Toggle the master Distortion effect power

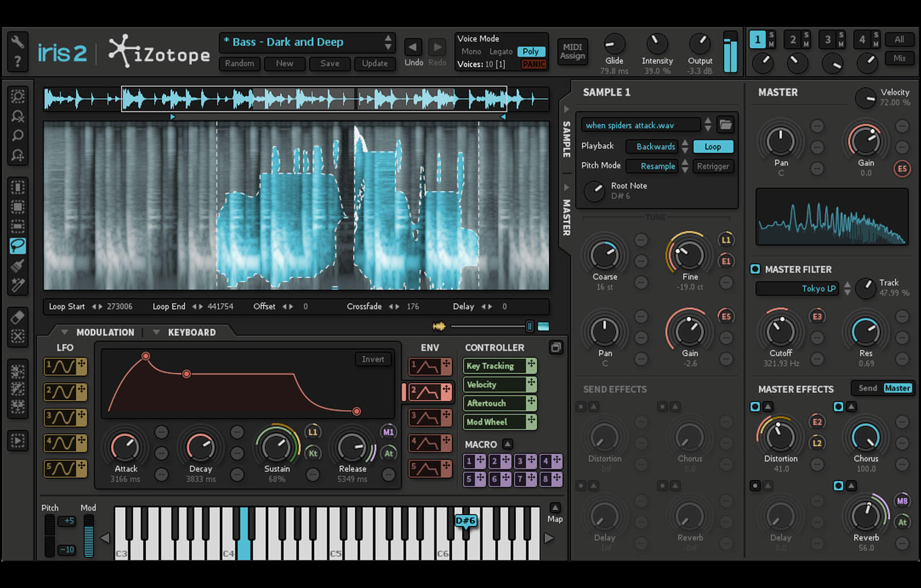tap(755, 407)
